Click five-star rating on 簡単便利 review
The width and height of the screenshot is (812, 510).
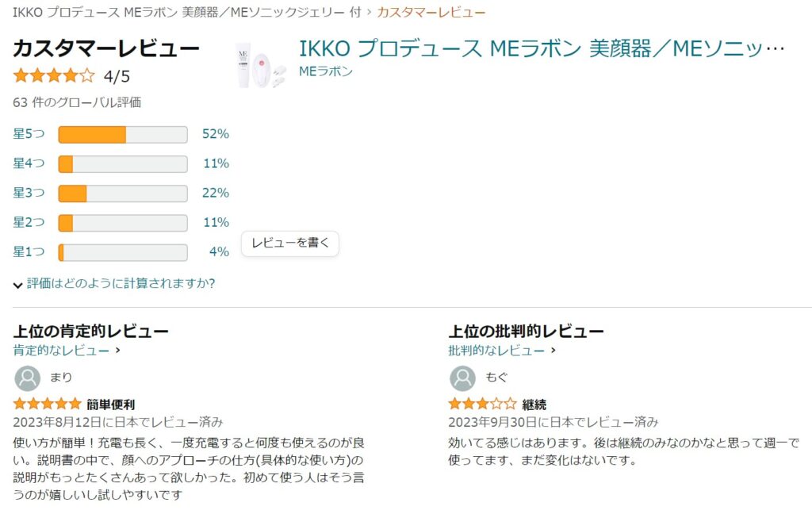[x=47, y=404]
